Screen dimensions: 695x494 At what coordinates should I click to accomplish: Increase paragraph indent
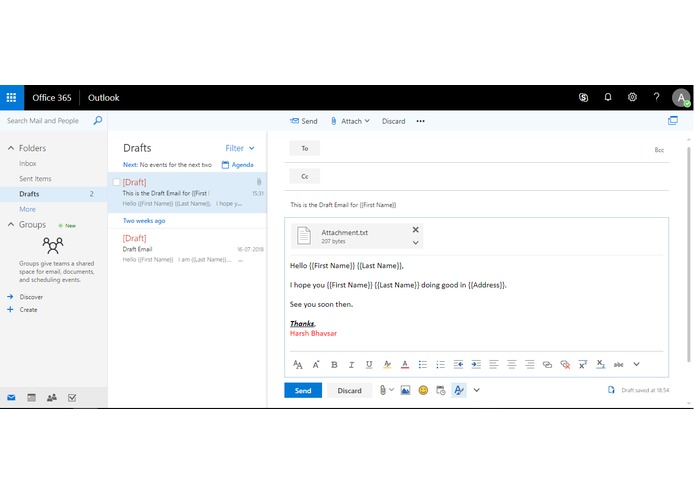(476, 364)
